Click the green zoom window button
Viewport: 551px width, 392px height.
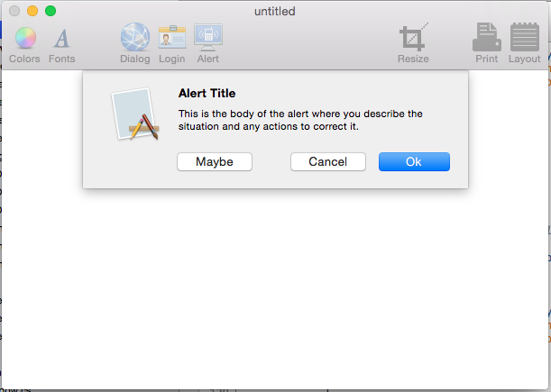[x=51, y=11]
